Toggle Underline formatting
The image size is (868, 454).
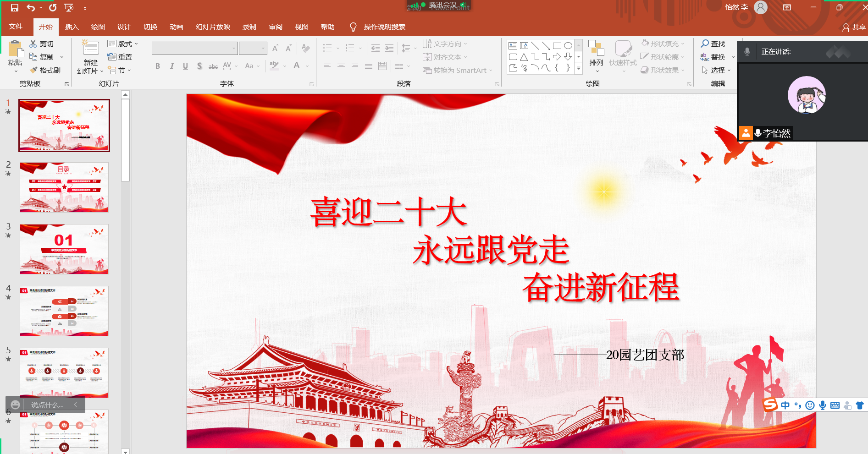[x=185, y=66]
